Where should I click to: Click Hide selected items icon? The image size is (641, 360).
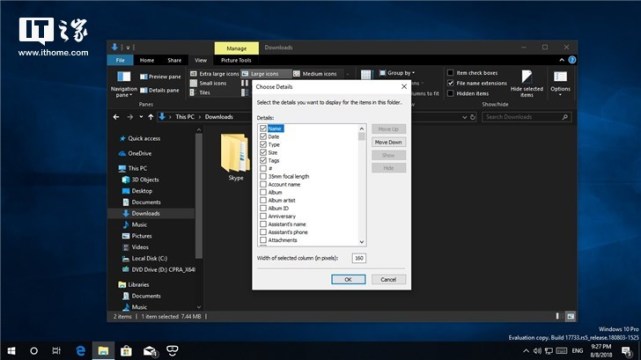pyautogui.click(x=527, y=76)
